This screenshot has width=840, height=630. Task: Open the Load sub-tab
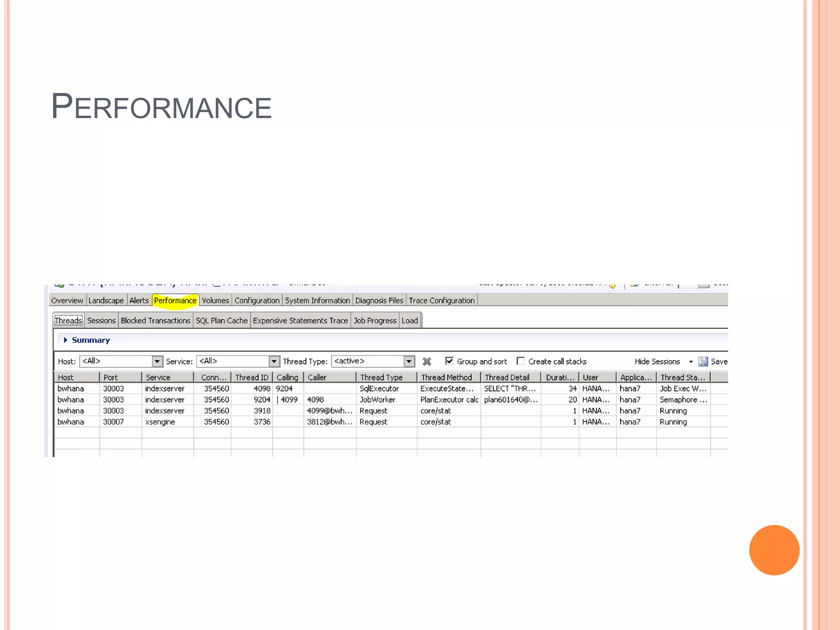[x=410, y=321]
